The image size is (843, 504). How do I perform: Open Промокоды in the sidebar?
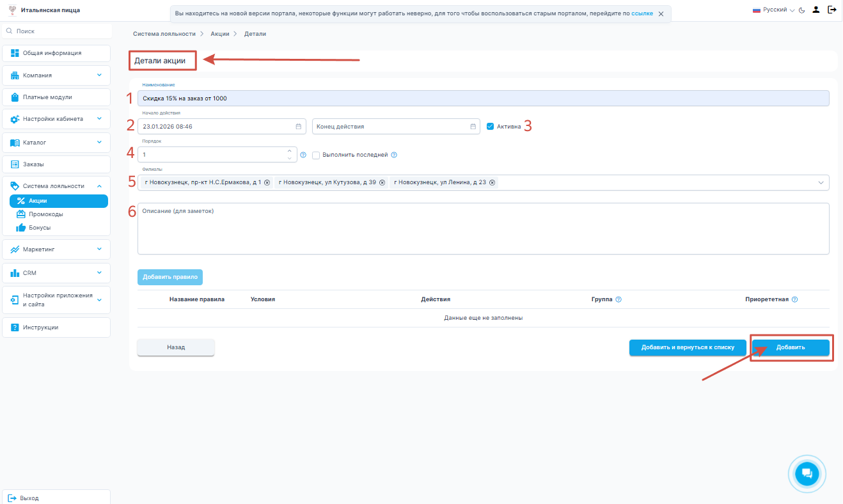pyautogui.click(x=45, y=214)
